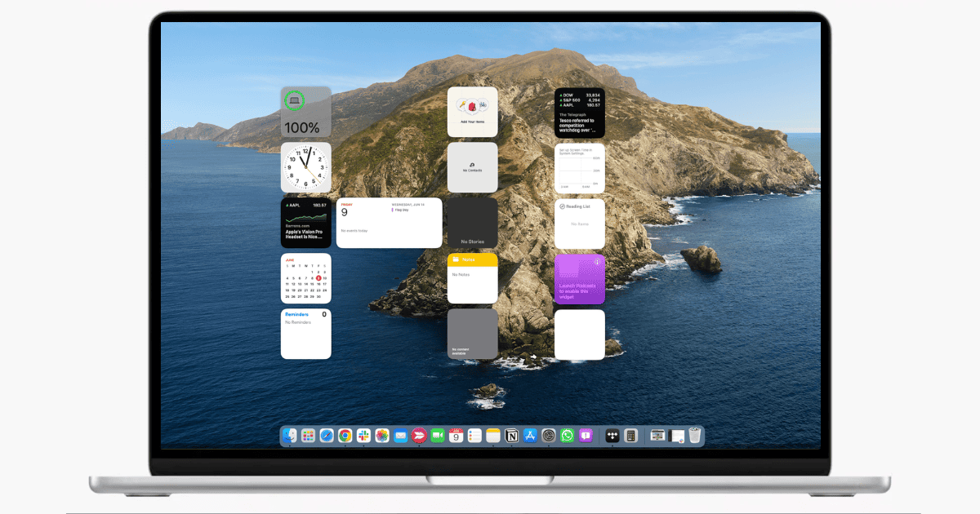This screenshot has height=514, width=980.
Task: Launch the Calculator app from the Dock
Action: [x=630, y=436]
